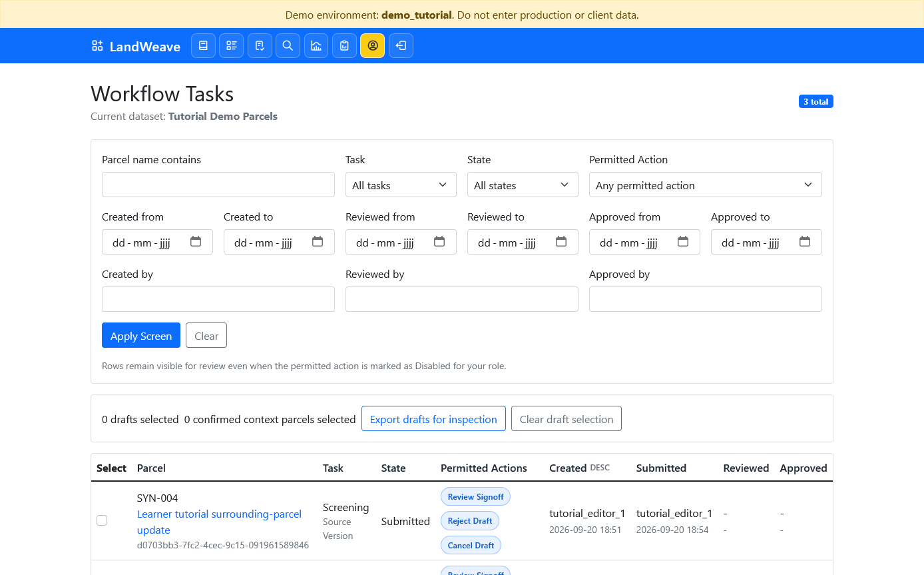924x575 pixels.
Task: Click Cancel Draft for SYN-004
Action: pos(471,545)
